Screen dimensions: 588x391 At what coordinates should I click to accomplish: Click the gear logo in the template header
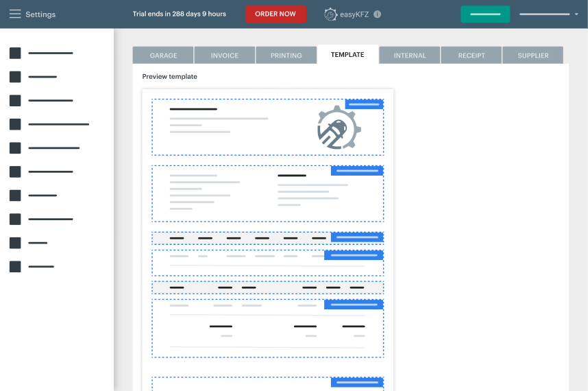pos(339,128)
